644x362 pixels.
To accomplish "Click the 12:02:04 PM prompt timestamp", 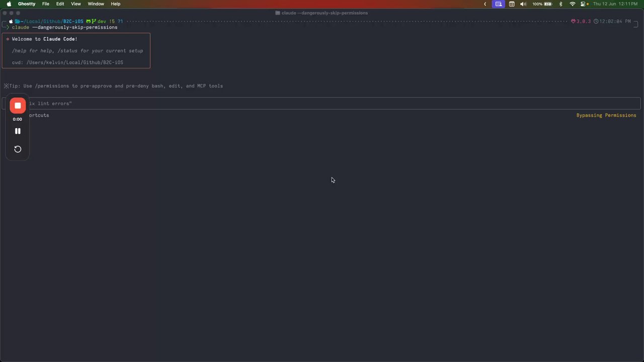I will click(x=615, y=22).
